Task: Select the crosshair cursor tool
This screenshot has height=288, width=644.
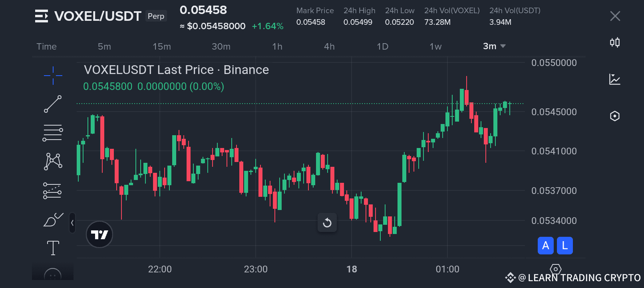Action: click(x=53, y=75)
